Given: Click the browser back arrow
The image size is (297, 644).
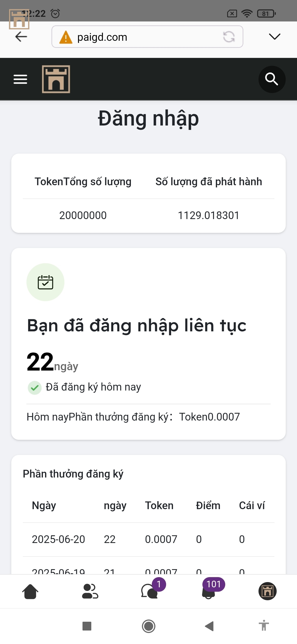Looking at the screenshot, I should 21,37.
